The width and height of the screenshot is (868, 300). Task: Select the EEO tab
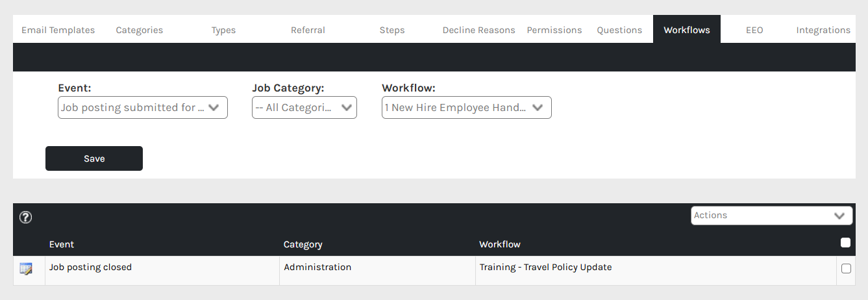click(x=754, y=30)
